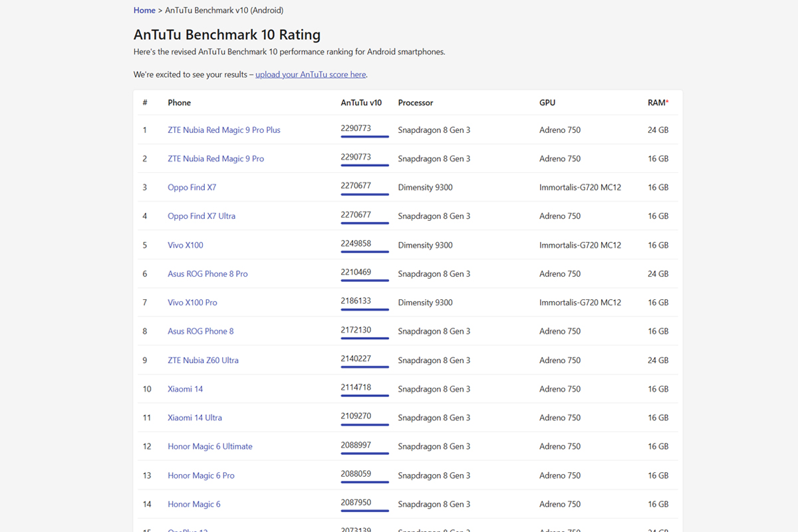Select the GPU column header
Screen dimensions: 798x532
547,103
